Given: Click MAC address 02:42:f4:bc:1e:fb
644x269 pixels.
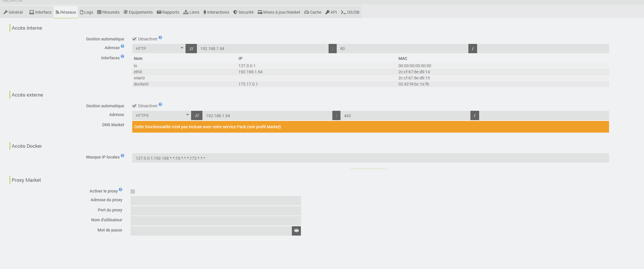Looking at the screenshot, I should click(x=414, y=84).
